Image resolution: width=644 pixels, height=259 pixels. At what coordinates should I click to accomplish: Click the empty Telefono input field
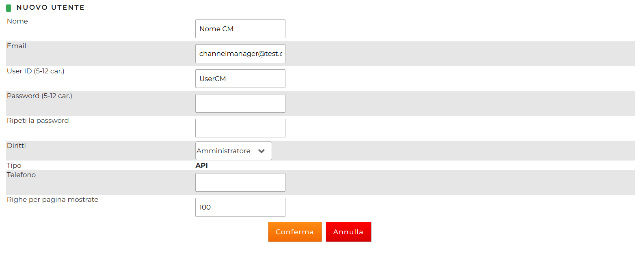point(240,182)
